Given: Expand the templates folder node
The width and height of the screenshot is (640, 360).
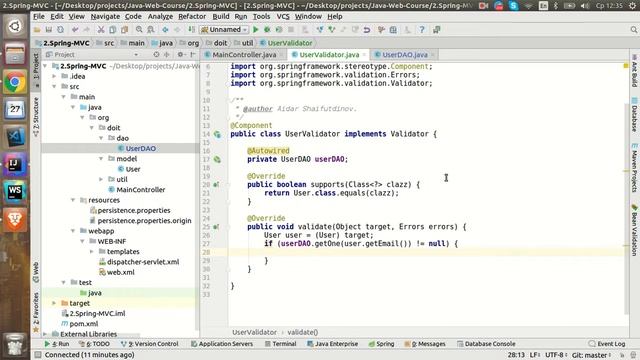Looking at the screenshot, I should pos(92,251).
